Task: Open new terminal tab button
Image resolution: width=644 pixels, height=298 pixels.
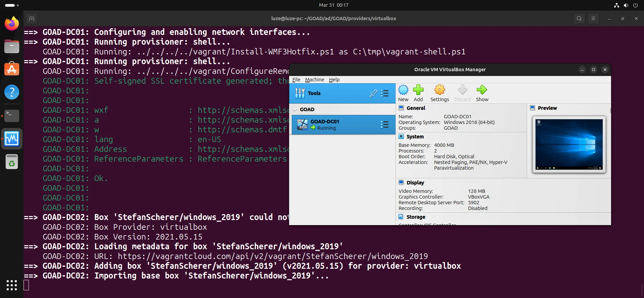Action: click(32, 18)
